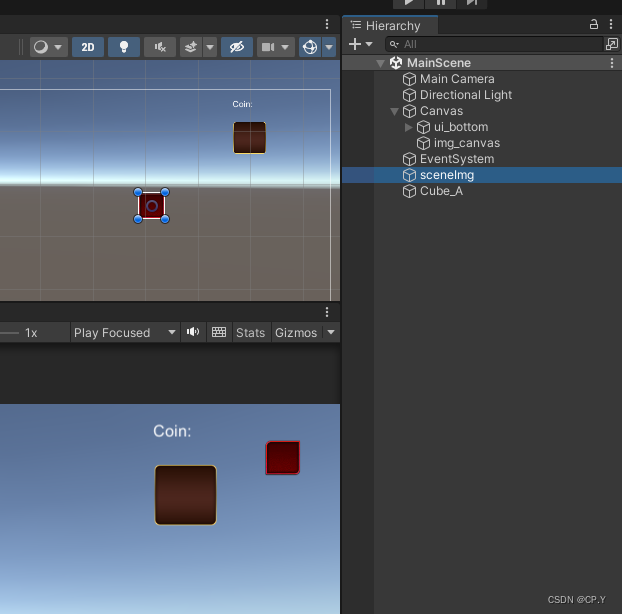Viewport: 622px width, 614px height.
Task: Click the Step button at top
Action: pos(472,3)
